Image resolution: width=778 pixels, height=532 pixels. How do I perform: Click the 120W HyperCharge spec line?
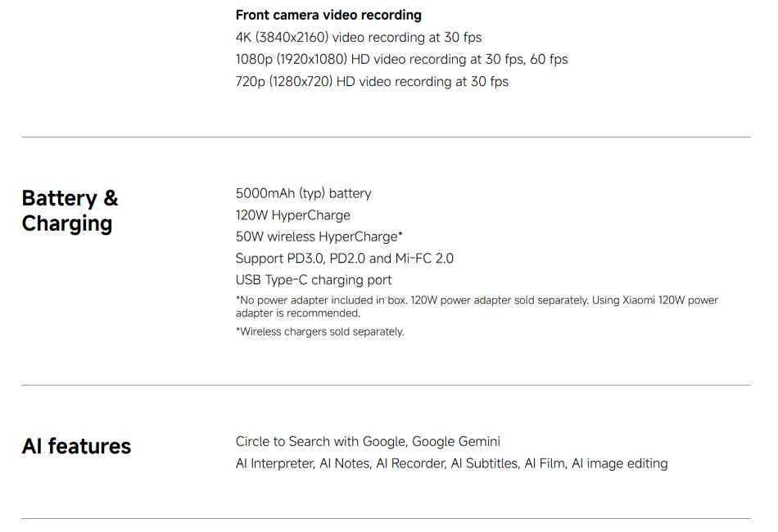tap(293, 215)
